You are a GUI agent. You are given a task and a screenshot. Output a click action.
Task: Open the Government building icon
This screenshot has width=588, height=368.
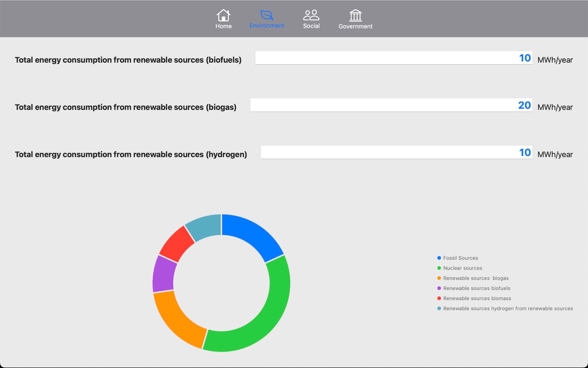355,15
